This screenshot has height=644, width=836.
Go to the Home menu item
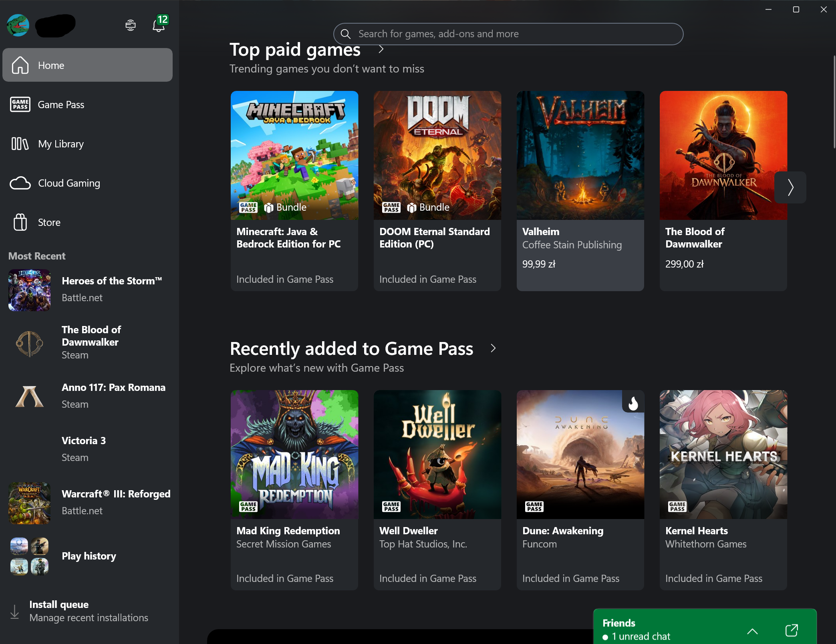87,65
